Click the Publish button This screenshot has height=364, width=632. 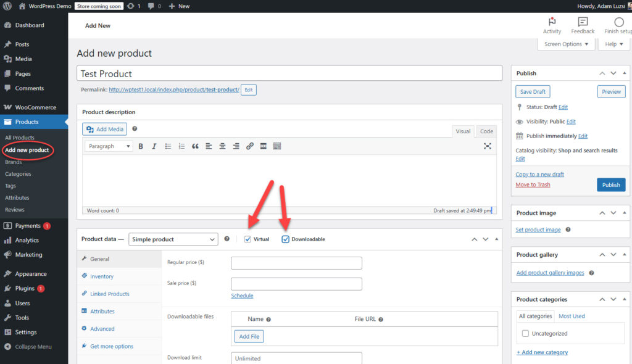coord(610,184)
